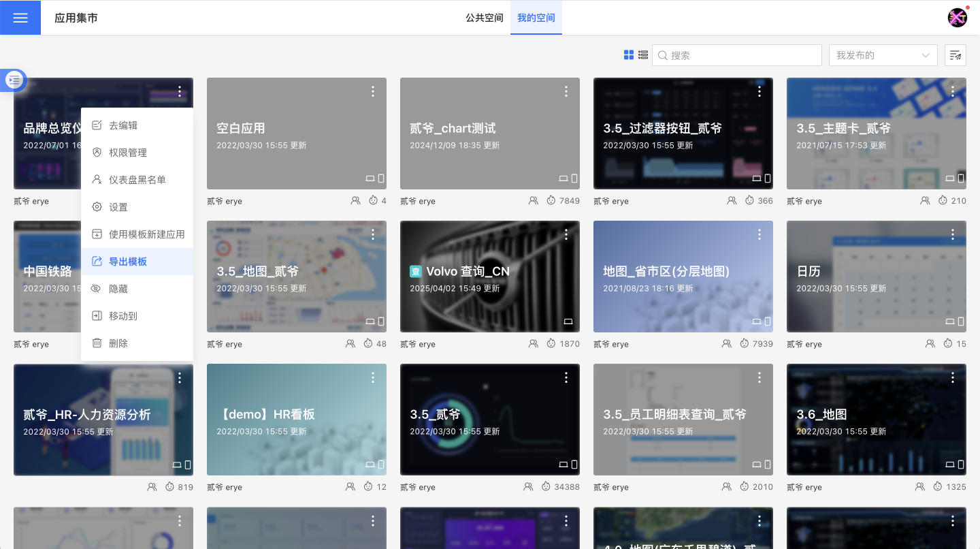Open the user avatar profile
The width and height of the screenshot is (980, 549).
[x=958, y=18]
